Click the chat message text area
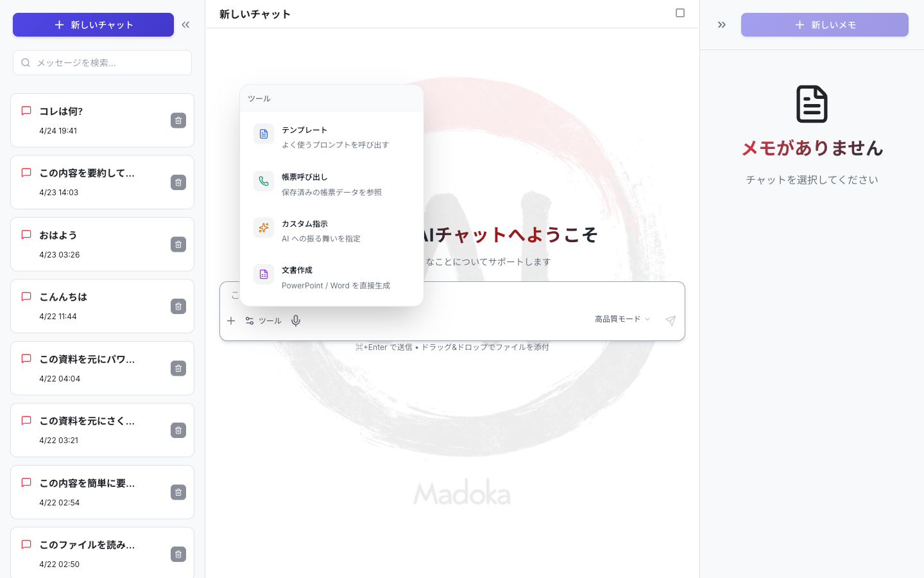 [452, 295]
